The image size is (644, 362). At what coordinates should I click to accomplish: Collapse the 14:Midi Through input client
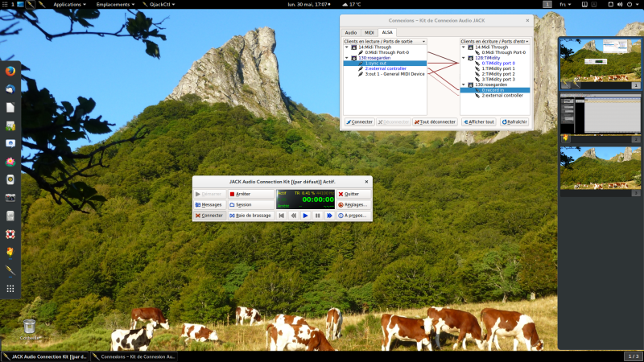pyautogui.click(x=464, y=47)
